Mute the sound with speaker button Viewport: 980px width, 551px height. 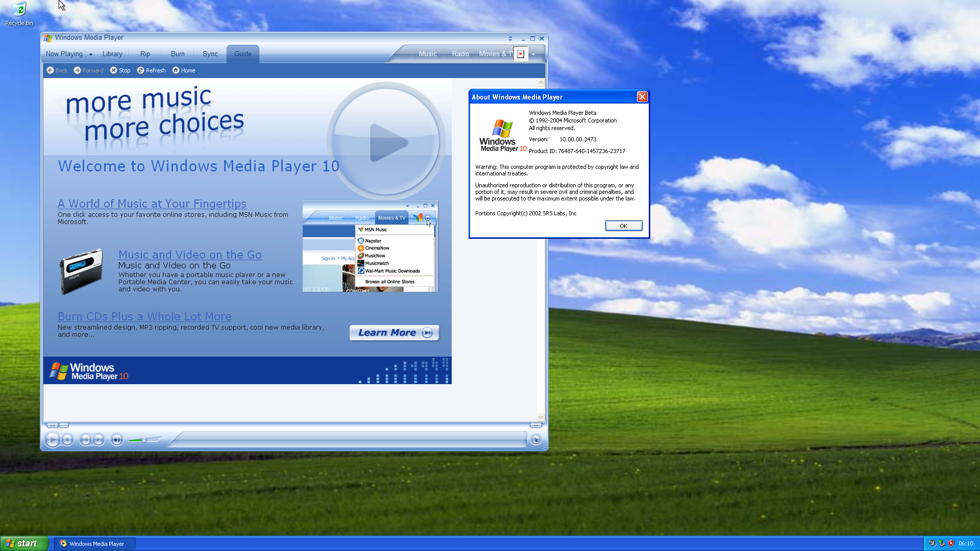[117, 439]
